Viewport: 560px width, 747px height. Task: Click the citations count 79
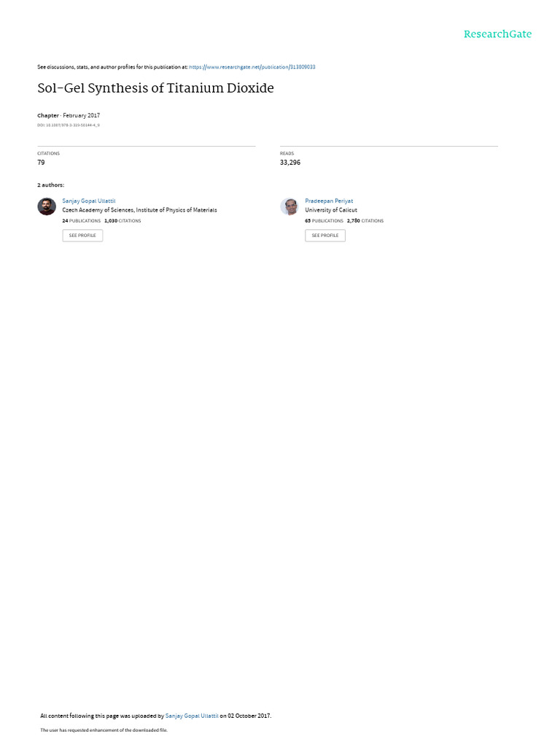tap(41, 163)
